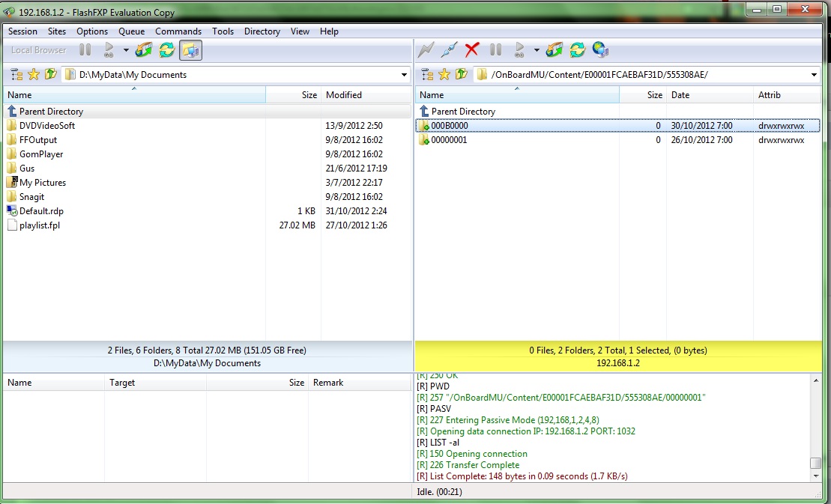Click the red X Abort icon

tap(471, 50)
